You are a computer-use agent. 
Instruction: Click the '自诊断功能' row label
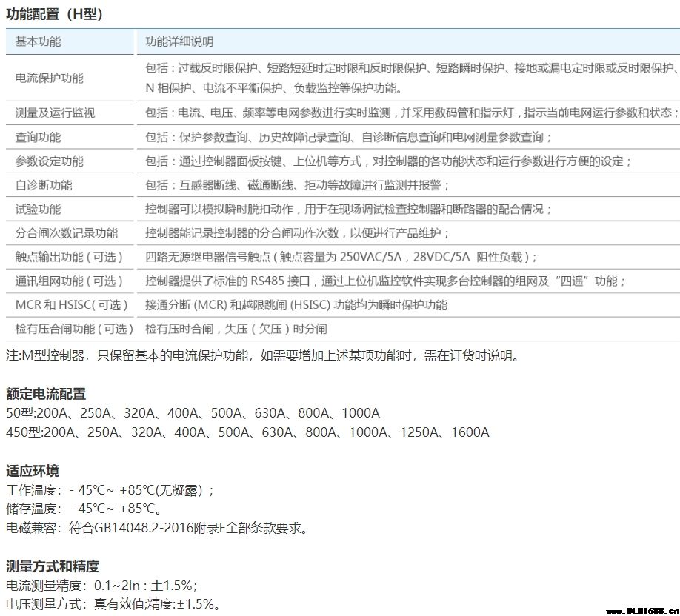44,185
